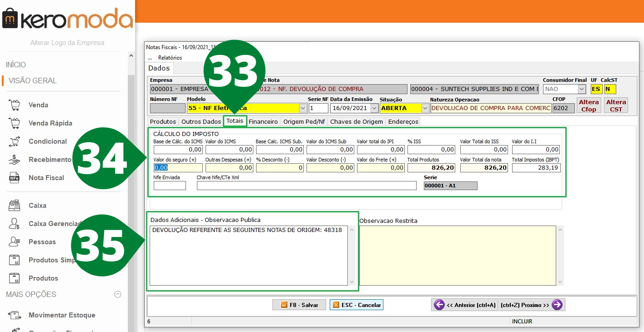Open INÍCIO in sidebar
The image size is (644, 332).
(x=16, y=65)
